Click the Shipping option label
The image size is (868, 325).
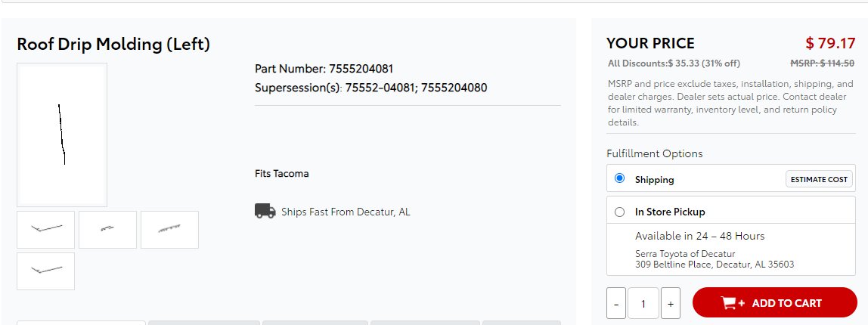[x=654, y=179]
